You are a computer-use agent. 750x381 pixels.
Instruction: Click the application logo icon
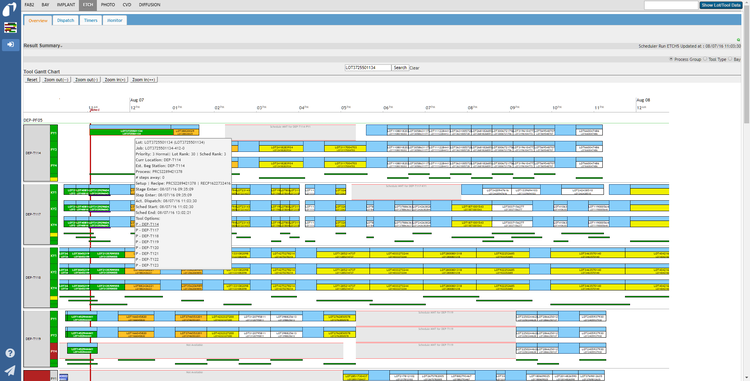(10, 9)
